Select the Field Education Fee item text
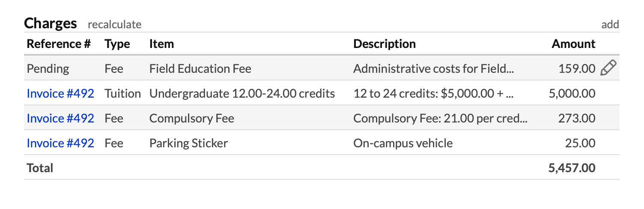Screen dimensions: 644x209 pyautogui.click(x=200, y=69)
